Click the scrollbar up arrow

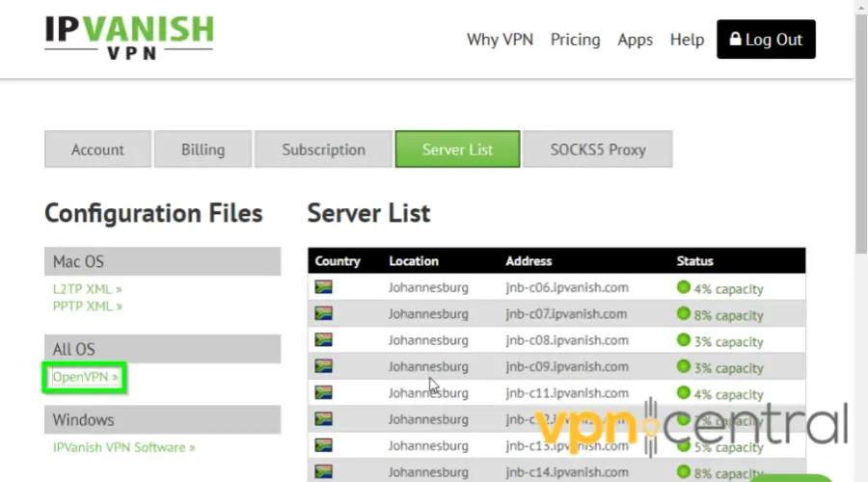click(861, 6)
